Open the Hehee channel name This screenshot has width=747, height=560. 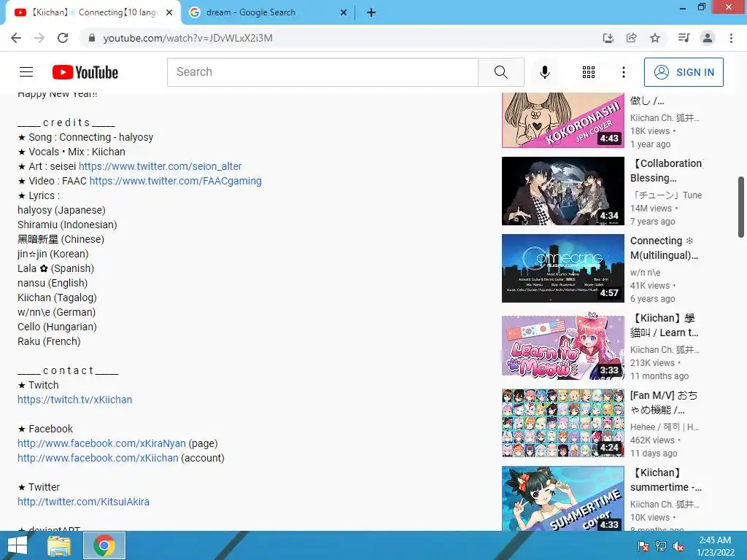point(665,427)
